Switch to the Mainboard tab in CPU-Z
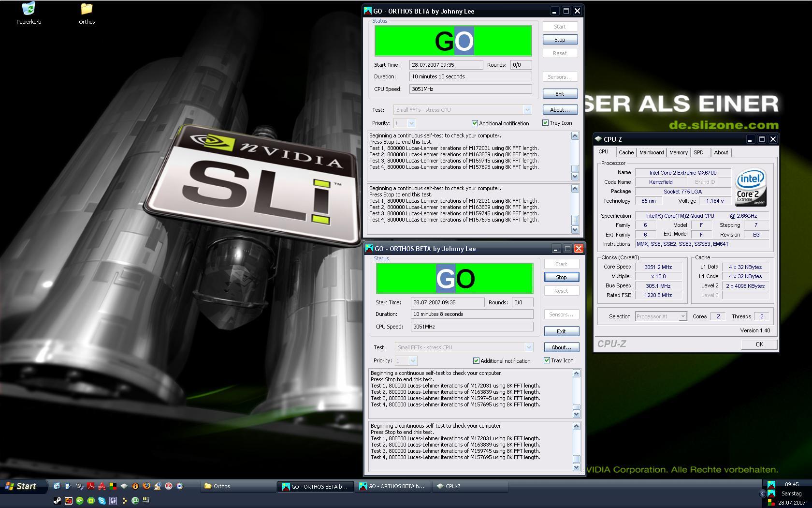The width and height of the screenshot is (812, 508). click(x=652, y=152)
